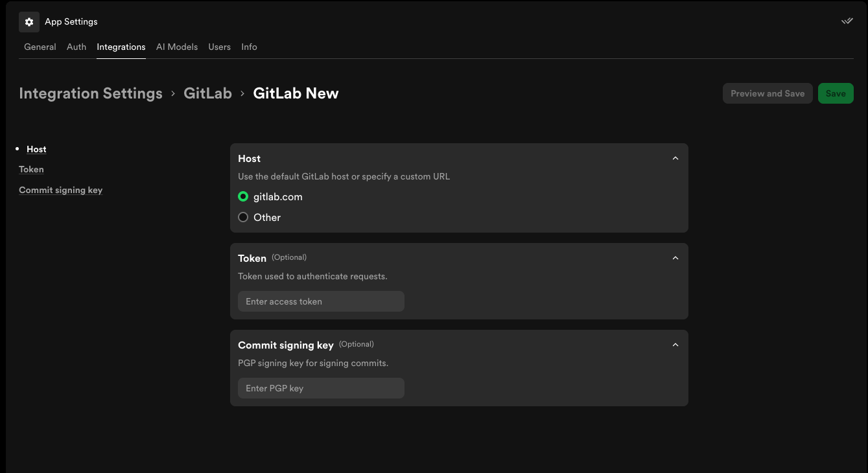Click the Preview and Save button
Screen dimensions: 868x473
click(x=768, y=93)
